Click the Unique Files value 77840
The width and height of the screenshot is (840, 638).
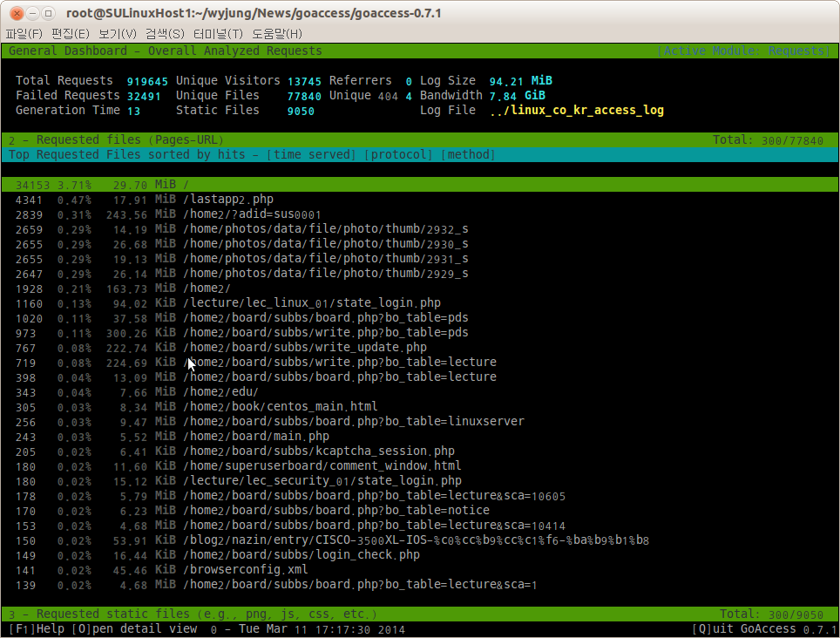click(304, 97)
